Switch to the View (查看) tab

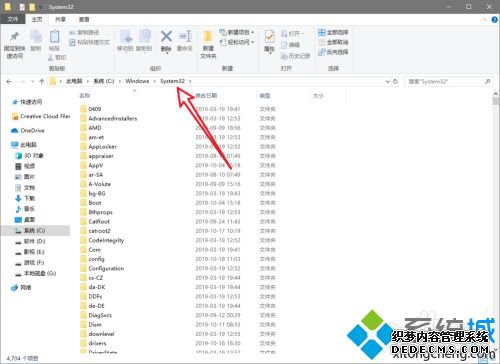84,19
